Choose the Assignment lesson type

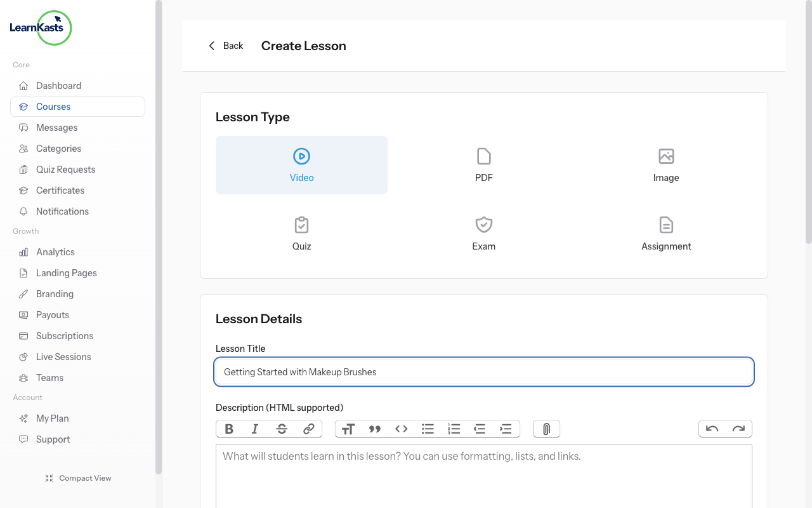(666, 233)
